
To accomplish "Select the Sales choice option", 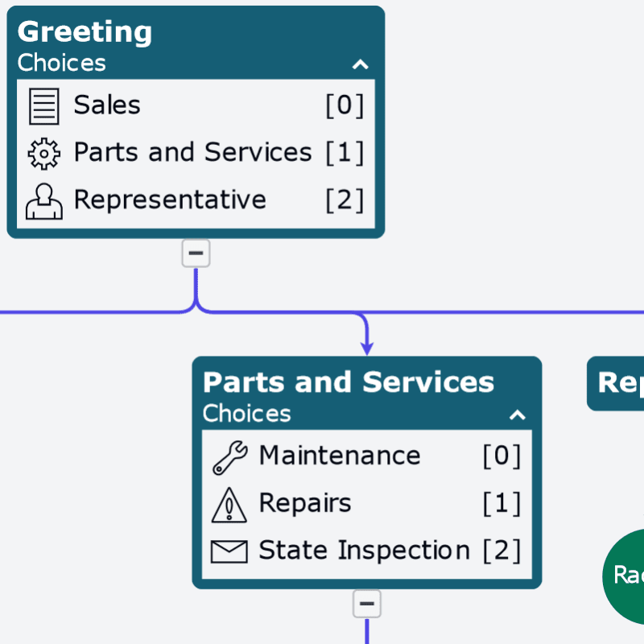I will (107, 105).
